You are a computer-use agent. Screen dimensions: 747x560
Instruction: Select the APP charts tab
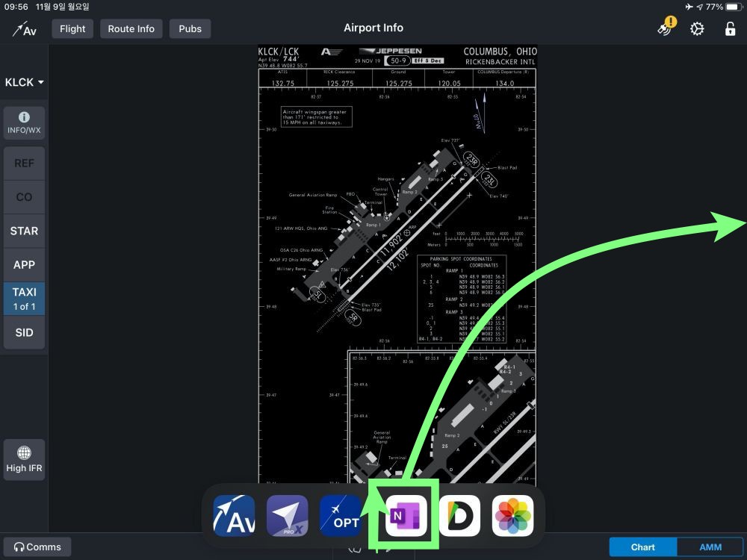pyautogui.click(x=24, y=265)
